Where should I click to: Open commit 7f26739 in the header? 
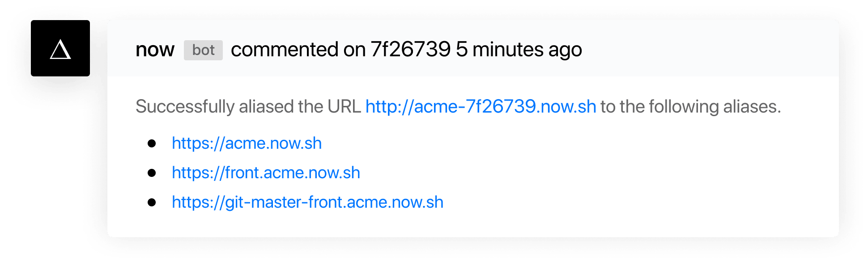[x=410, y=49]
